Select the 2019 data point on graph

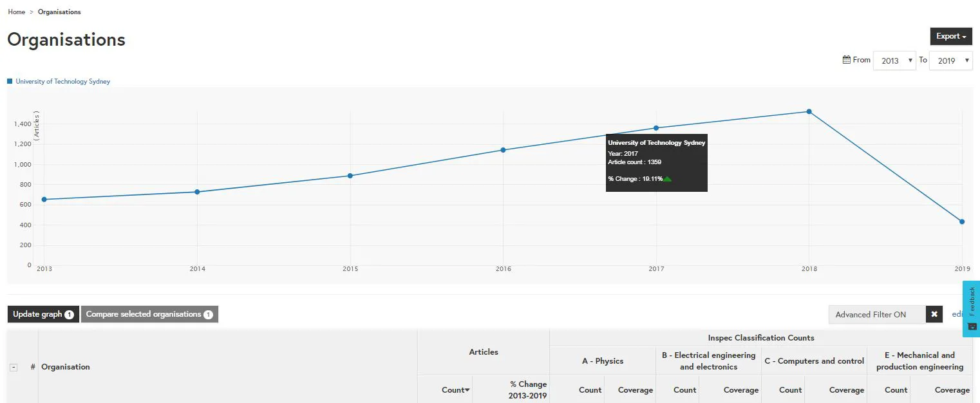click(961, 221)
